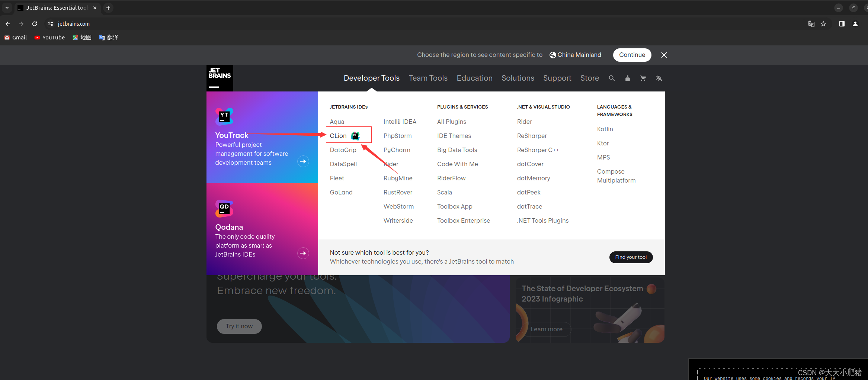The width and height of the screenshot is (868, 380).
Task: Open the dotMemory link
Action: coord(534,178)
